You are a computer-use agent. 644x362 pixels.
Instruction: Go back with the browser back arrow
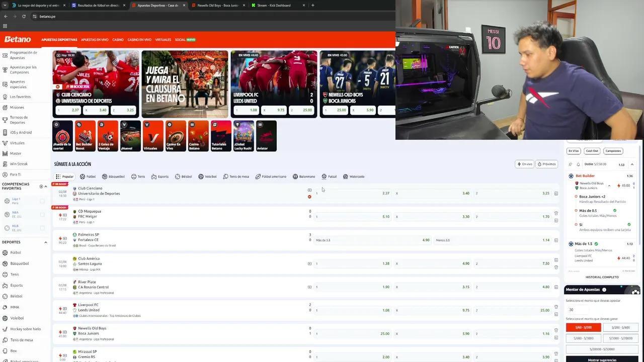point(6,17)
